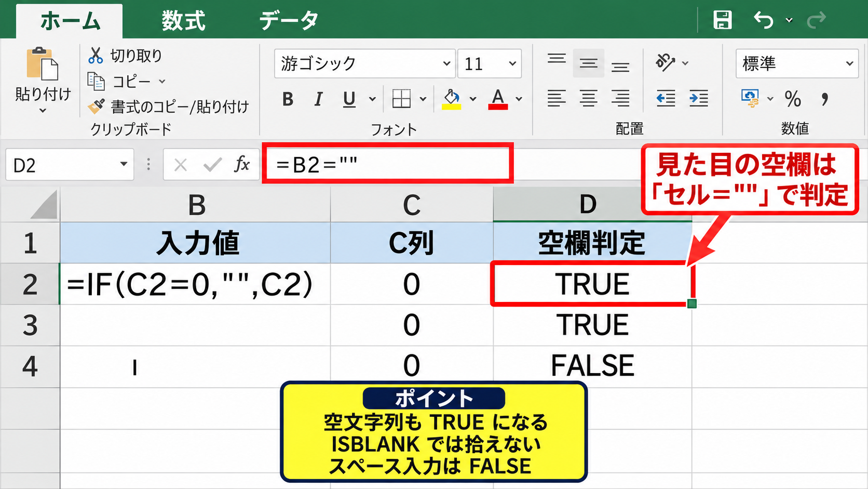Switch to the ホーム tab
The width and height of the screenshot is (868, 489).
[70, 21]
